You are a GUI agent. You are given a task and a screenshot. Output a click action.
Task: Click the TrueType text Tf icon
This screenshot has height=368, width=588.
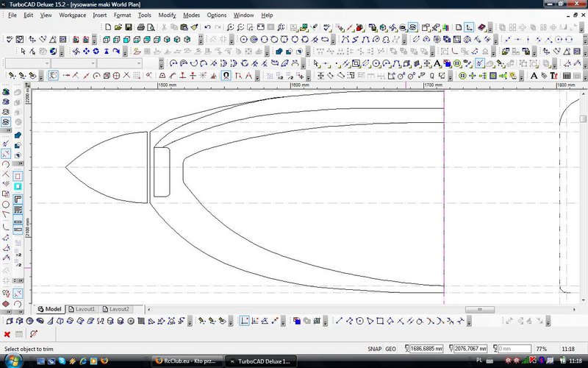pos(554,76)
